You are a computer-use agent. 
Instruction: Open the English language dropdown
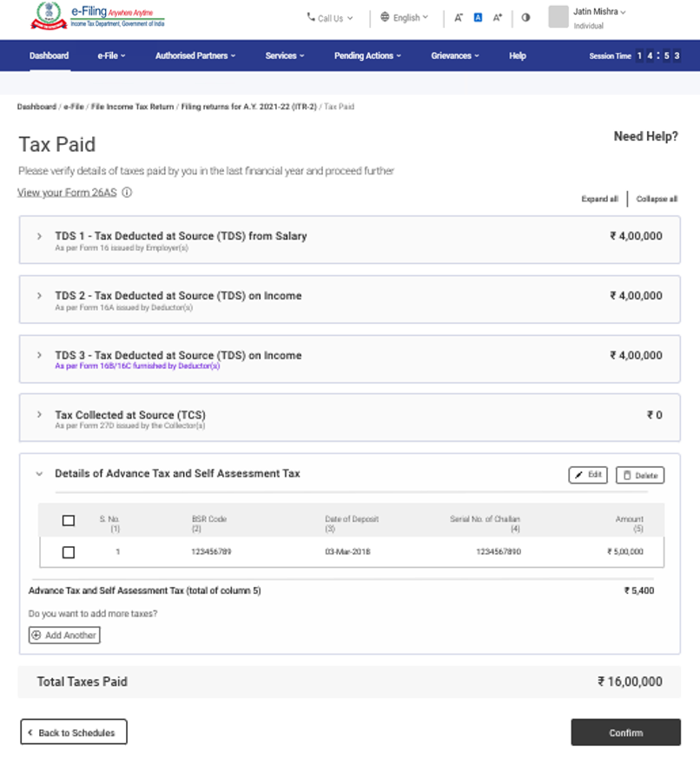pos(405,17)
